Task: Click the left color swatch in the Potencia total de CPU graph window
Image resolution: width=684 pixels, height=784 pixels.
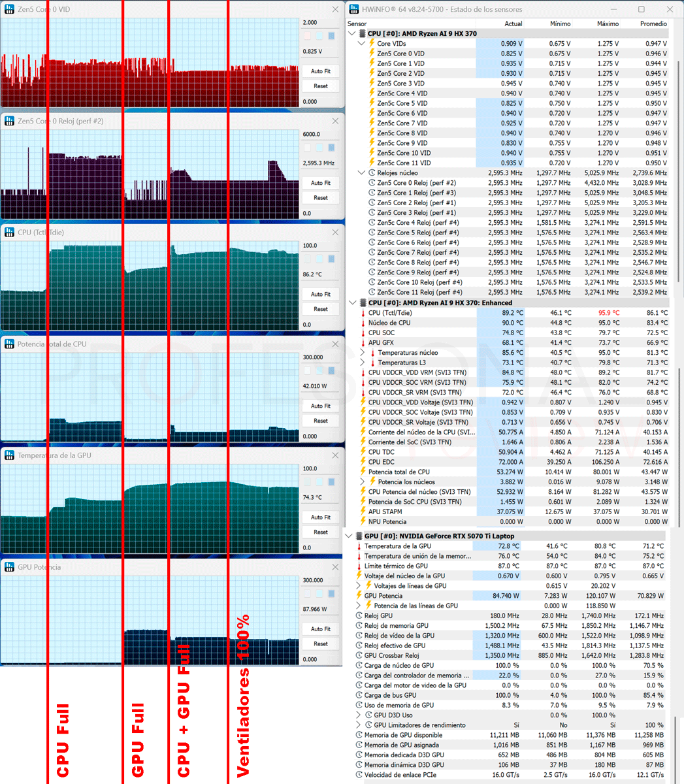Action: (x=308, y=371)
